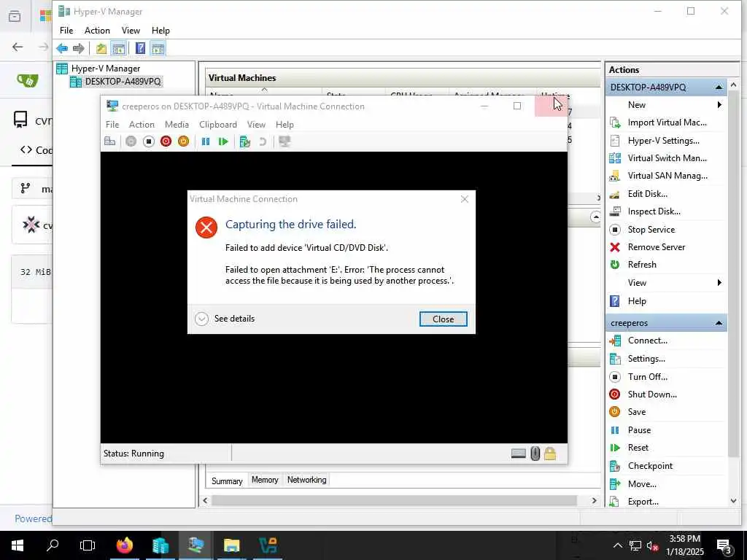Open Action menu in Virtual Machine Connection
Image resolution: width=747 pixels, height=560 pixels.
tap(142, 124)
